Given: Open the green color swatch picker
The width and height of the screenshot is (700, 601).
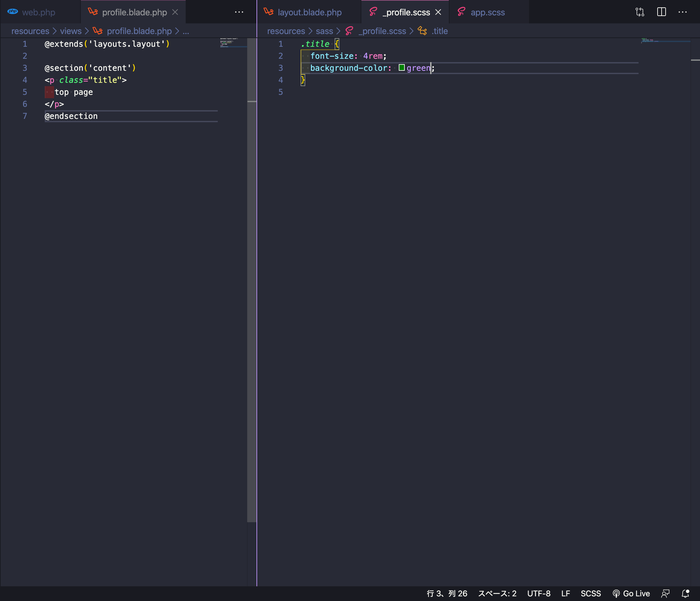Looking at the screenshot, I should tap(401, 67).
